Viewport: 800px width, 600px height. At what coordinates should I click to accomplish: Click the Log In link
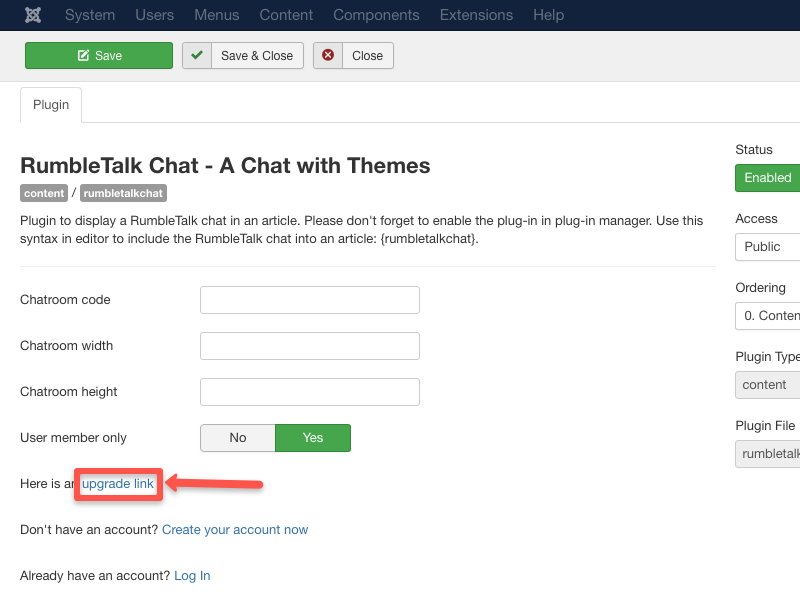pos(192,575)
